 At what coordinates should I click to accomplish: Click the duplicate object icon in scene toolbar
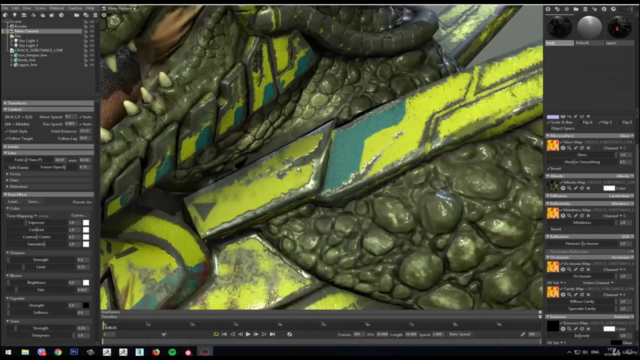coord(86,15)
